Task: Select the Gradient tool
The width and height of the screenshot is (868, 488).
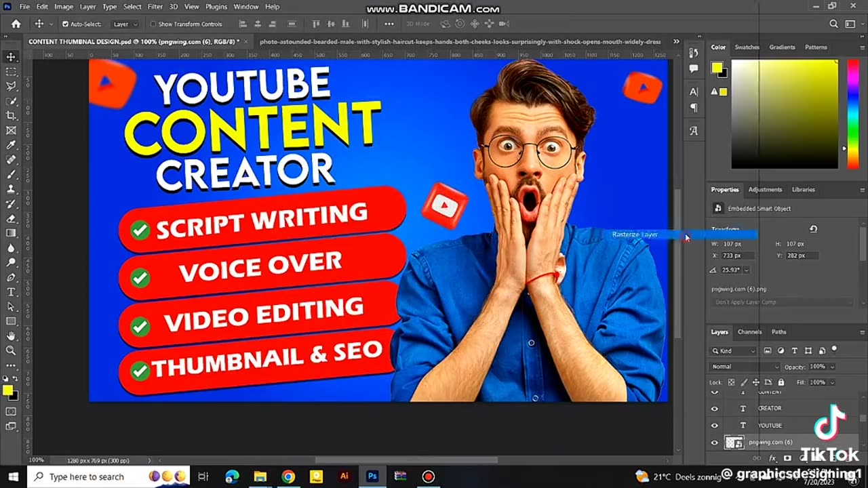Action: pos(11,233)
